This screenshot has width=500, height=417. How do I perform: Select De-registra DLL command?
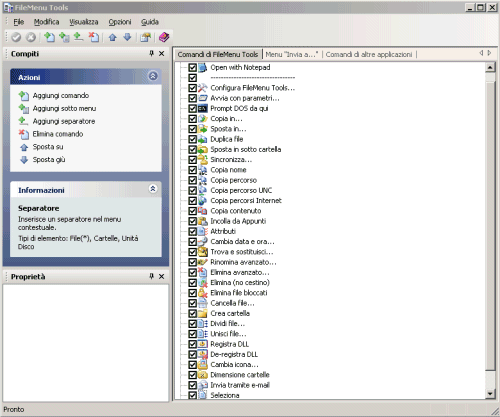click(x=234, y=354)
